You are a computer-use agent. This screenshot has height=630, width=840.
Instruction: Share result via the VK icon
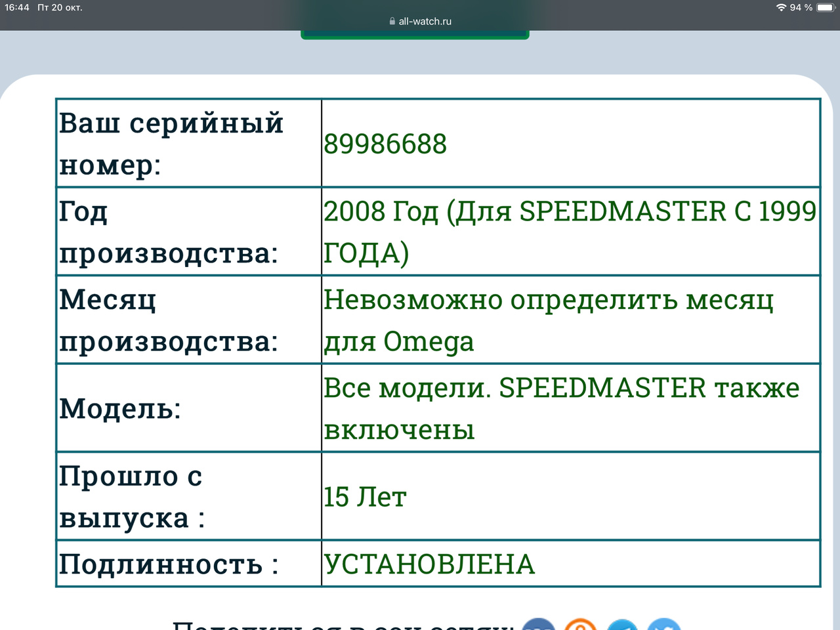tap(538, 625)
